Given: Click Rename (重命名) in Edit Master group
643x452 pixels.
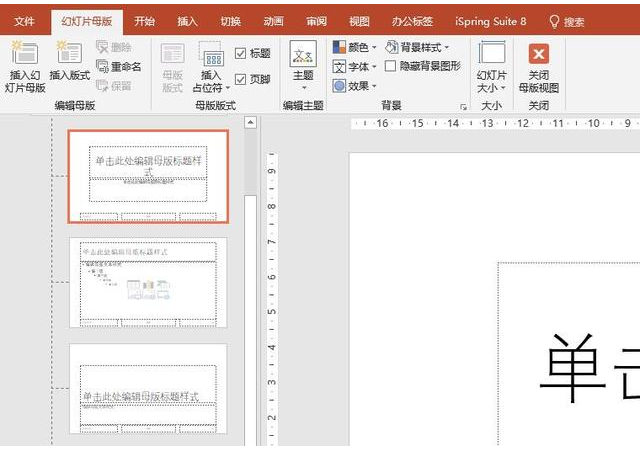Looking at the screenshot, I should click(119, 66).
